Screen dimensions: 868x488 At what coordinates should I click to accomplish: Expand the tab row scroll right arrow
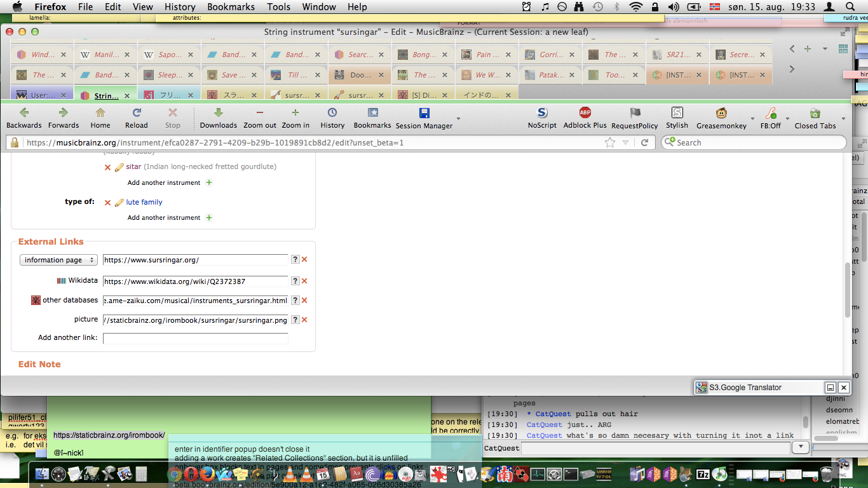point(792,69)
